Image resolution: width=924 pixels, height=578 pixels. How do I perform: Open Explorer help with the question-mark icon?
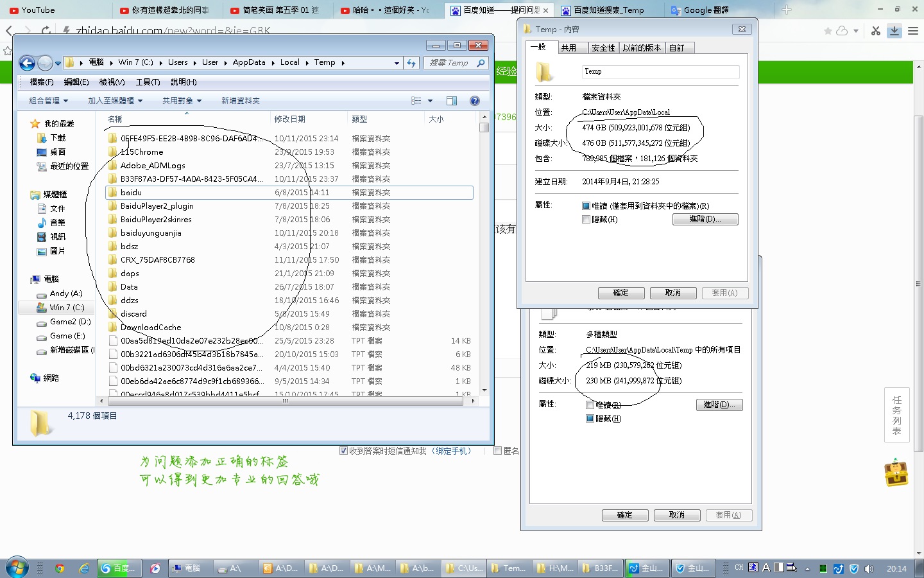pos(475,101)
